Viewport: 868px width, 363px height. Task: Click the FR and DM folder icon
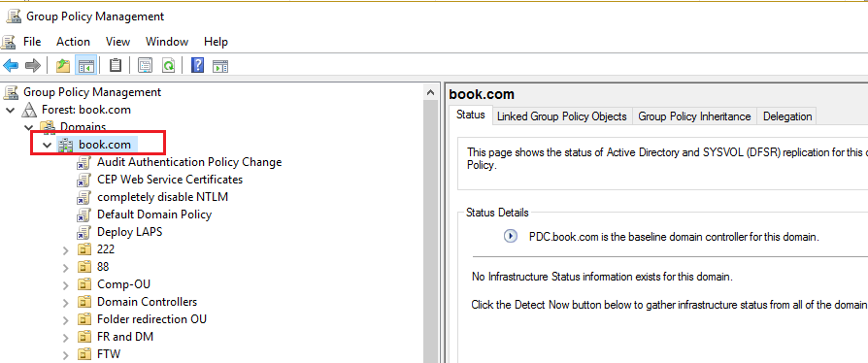(84, 337)
